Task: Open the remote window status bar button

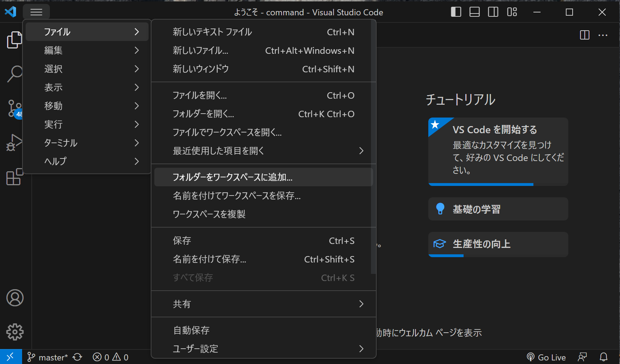Action: coord(11,357)
